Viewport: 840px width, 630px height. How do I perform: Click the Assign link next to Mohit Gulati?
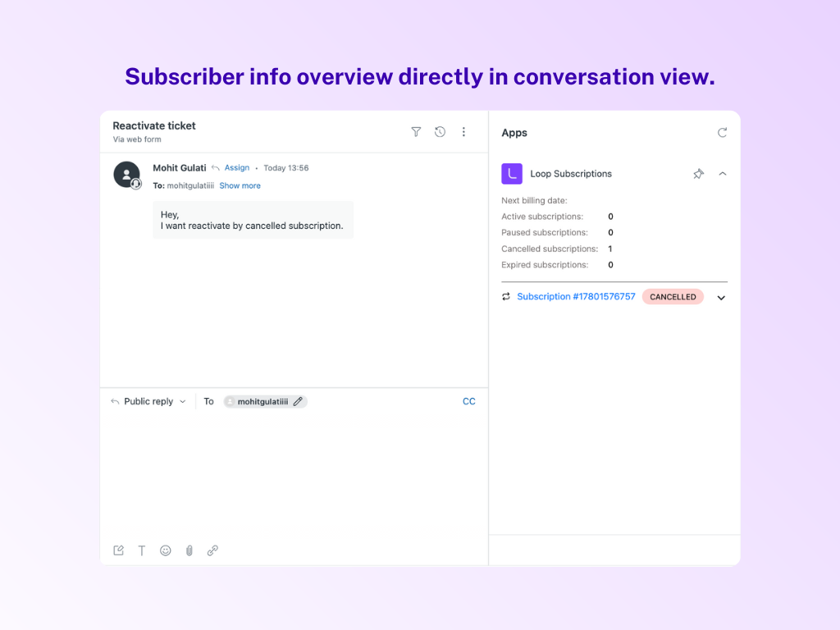click(x=236, y=168)
